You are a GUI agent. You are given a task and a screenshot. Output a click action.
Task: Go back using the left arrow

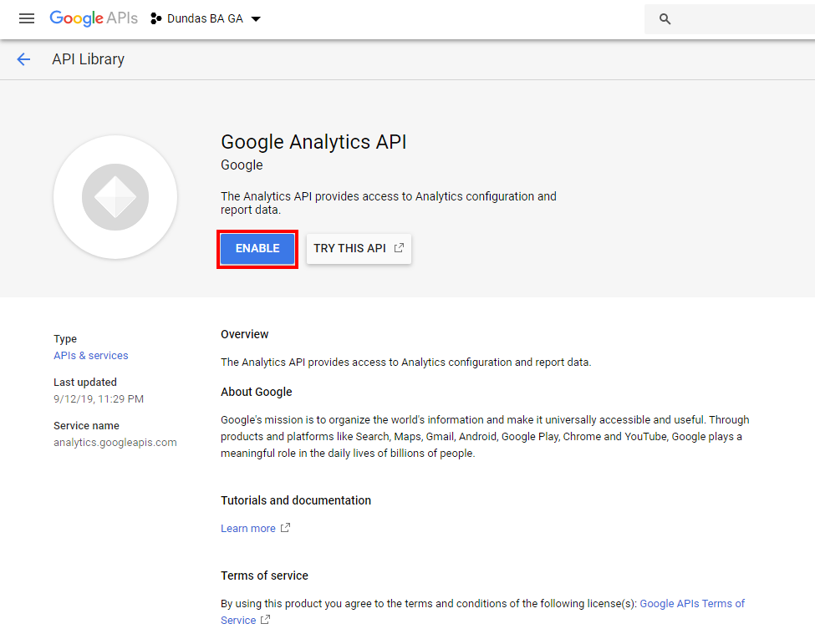(23, 59)
